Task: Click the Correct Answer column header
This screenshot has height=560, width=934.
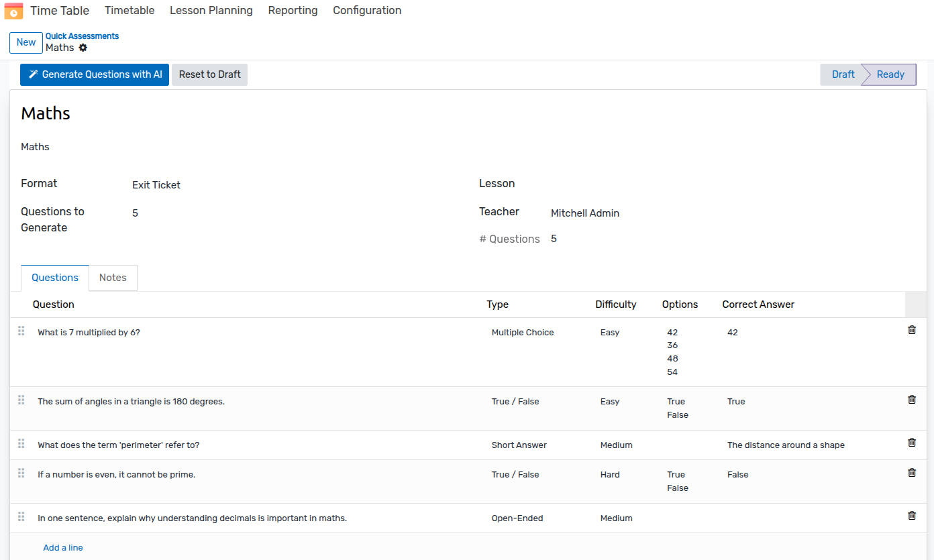Action: 758,304
